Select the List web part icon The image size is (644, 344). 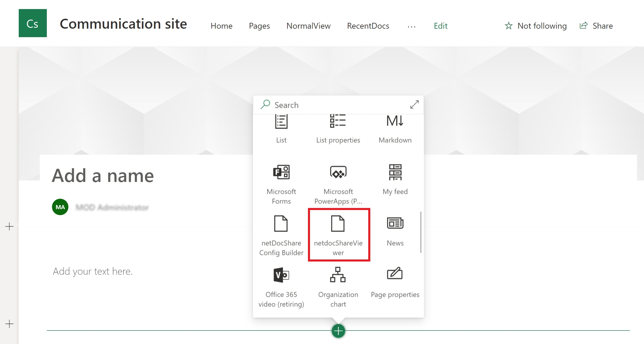click(281, 121)
